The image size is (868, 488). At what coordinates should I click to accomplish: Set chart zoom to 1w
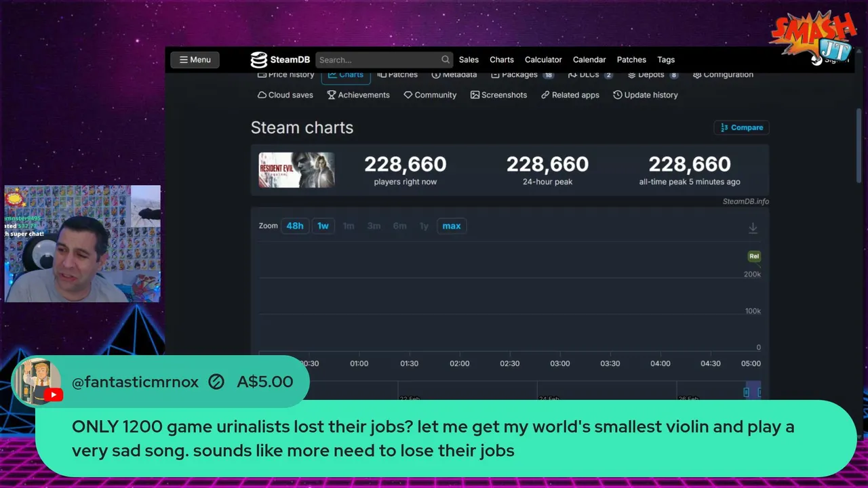(x=323, y=226)
